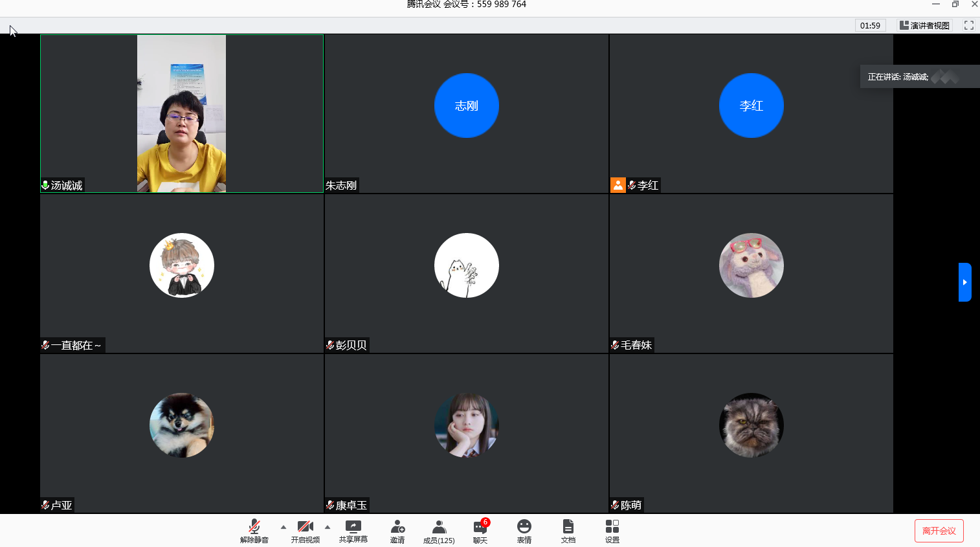Open 聊天 chat with unread messages
Screen dimensions: 980x547
480,530
